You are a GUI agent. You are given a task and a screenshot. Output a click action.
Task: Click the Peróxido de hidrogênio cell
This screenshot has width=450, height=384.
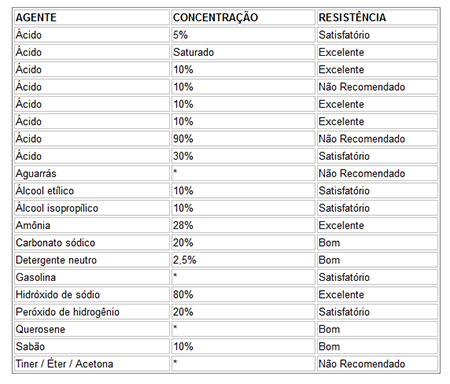point(92,312)
